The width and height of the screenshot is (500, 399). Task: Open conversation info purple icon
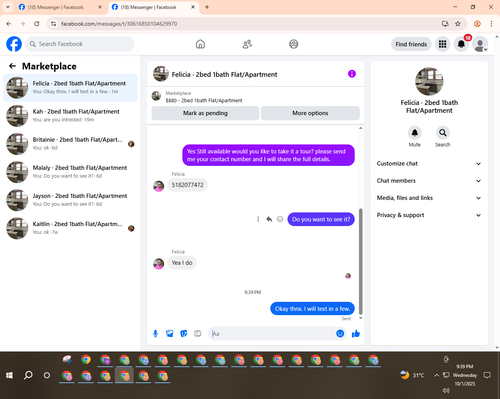pyautogui.click(x=352, y=74)
